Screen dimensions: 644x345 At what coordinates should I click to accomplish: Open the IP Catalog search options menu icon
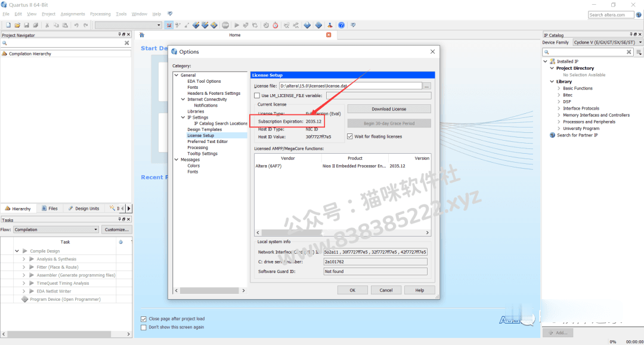(639, 52)
